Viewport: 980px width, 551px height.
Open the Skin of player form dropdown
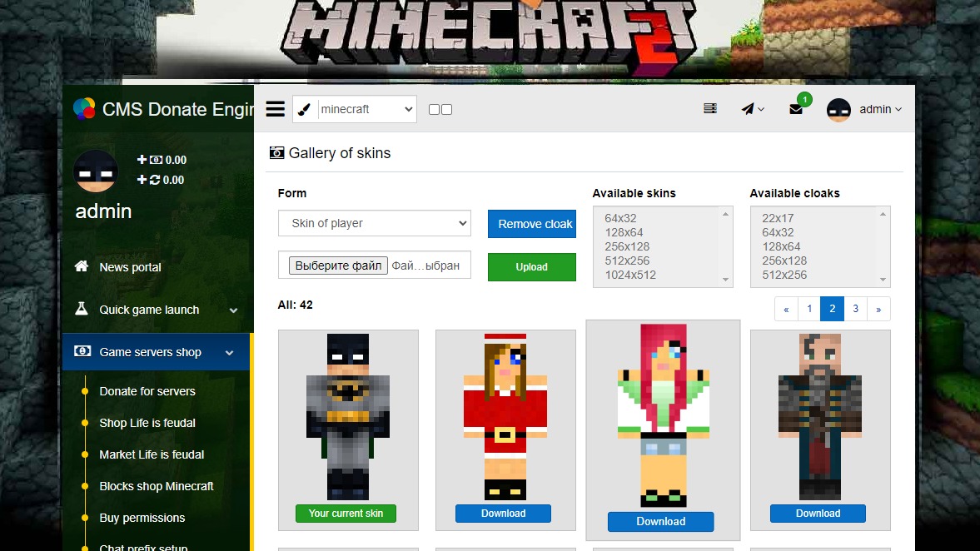click(374, 223)
